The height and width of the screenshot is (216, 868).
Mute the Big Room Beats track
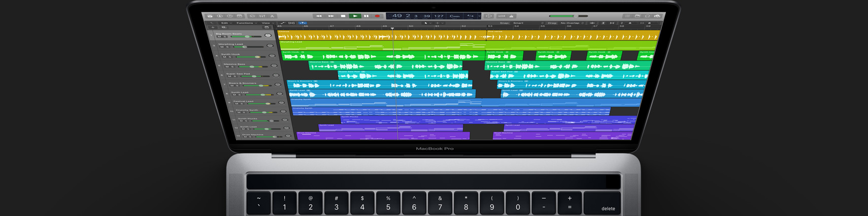219,37
